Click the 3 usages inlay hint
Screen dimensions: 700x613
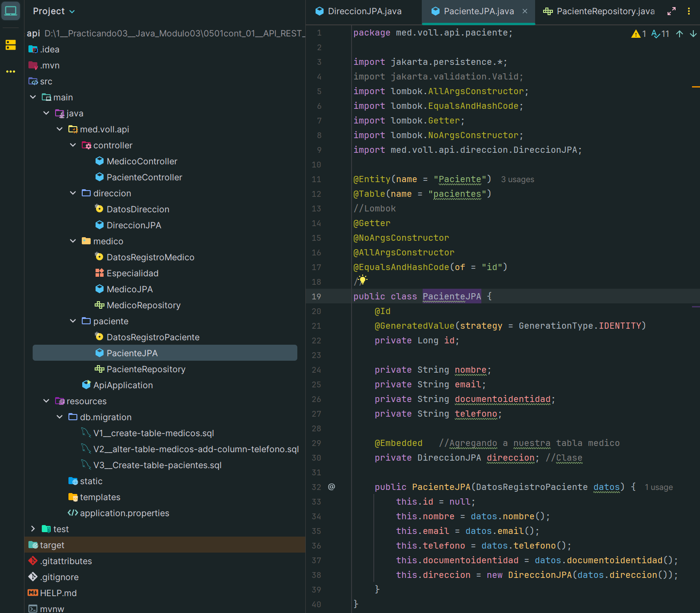[517, 179]
